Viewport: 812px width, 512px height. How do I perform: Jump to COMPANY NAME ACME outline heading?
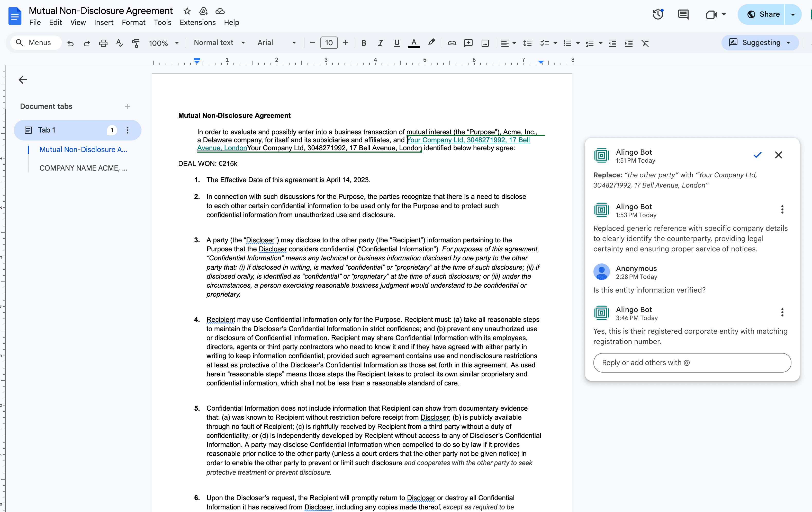click(83, 168)
